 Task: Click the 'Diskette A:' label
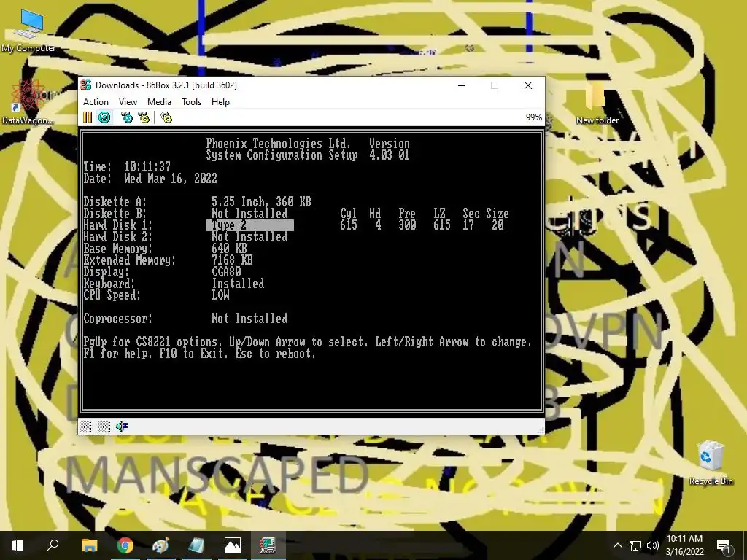tap(115, 202)
